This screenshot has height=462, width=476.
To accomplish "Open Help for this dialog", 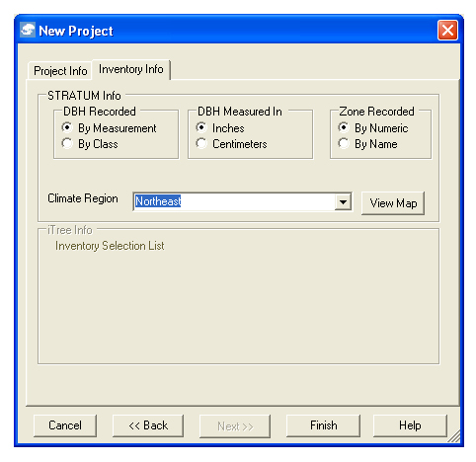I will (x=410, y=425).
